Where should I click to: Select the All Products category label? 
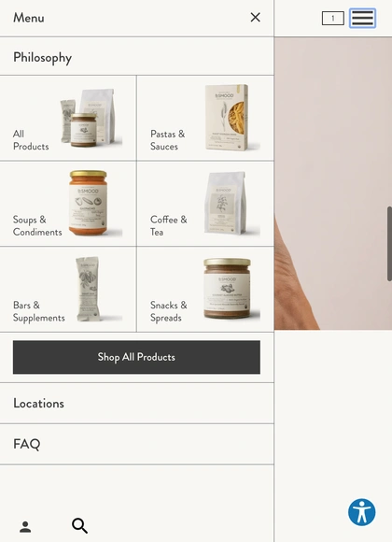pos(31,140)
